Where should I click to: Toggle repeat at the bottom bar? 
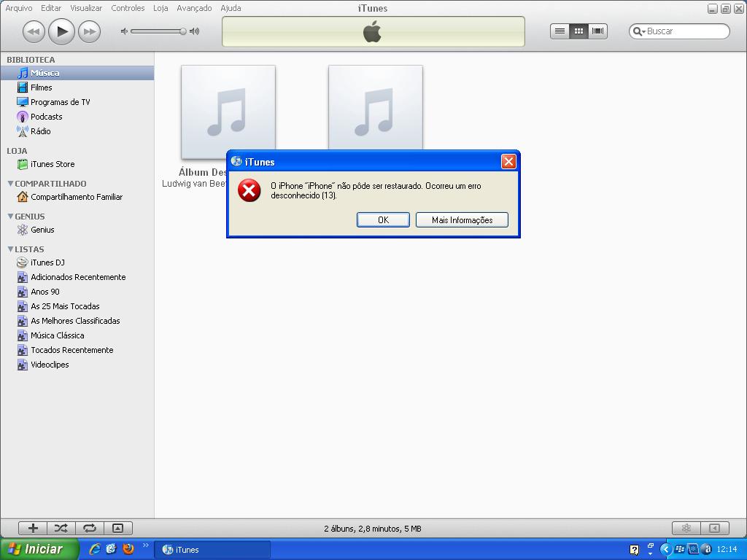click(x=90, y=528)
